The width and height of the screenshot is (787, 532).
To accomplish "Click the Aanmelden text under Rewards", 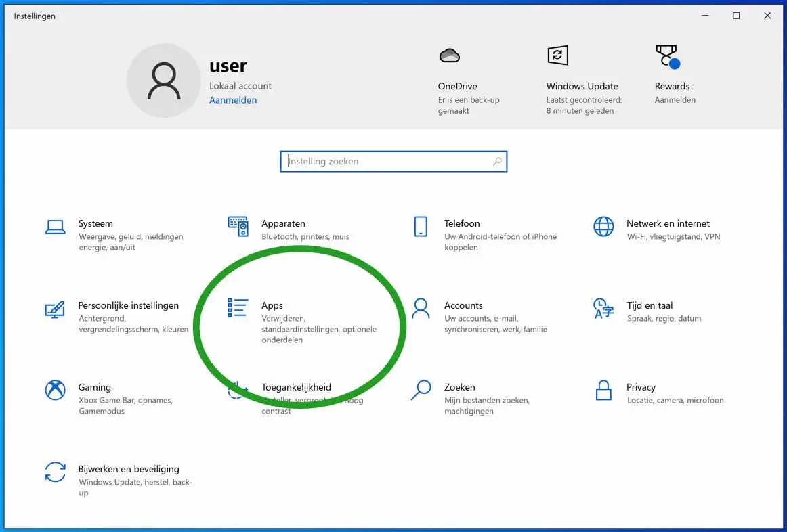I will click(675, 99).
